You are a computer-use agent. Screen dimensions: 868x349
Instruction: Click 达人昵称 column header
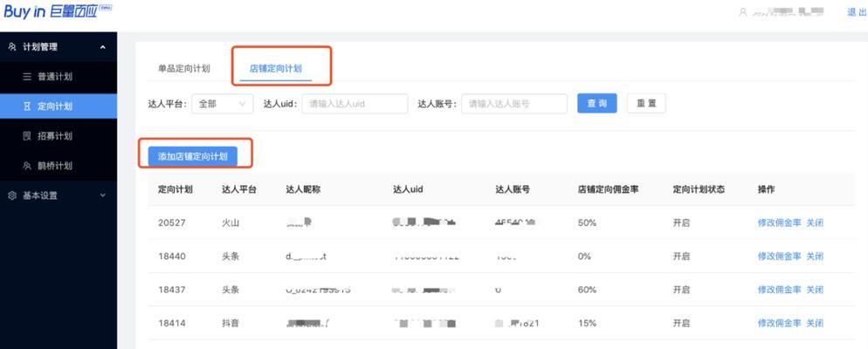[x=303, y=189]
